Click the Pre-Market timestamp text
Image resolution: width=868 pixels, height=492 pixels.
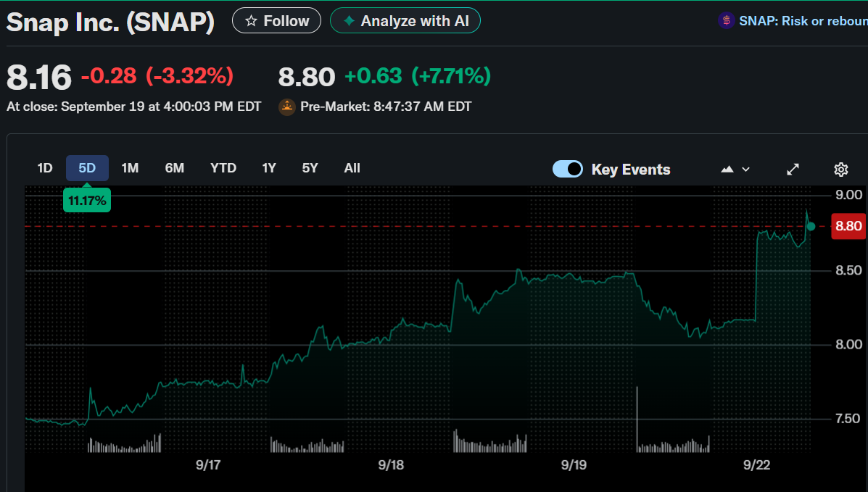pos(386,107)
